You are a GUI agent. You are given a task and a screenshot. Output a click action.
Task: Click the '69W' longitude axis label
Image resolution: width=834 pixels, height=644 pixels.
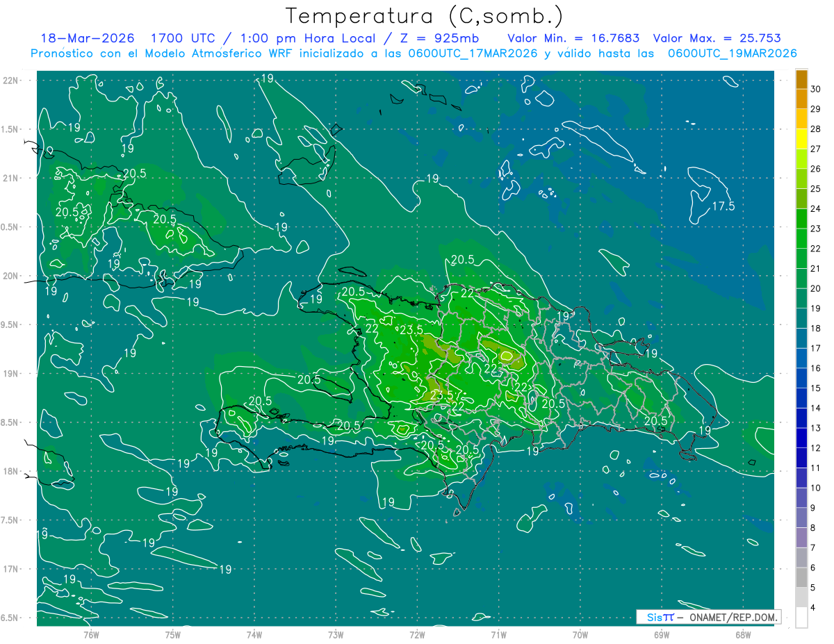pos(662,634)
